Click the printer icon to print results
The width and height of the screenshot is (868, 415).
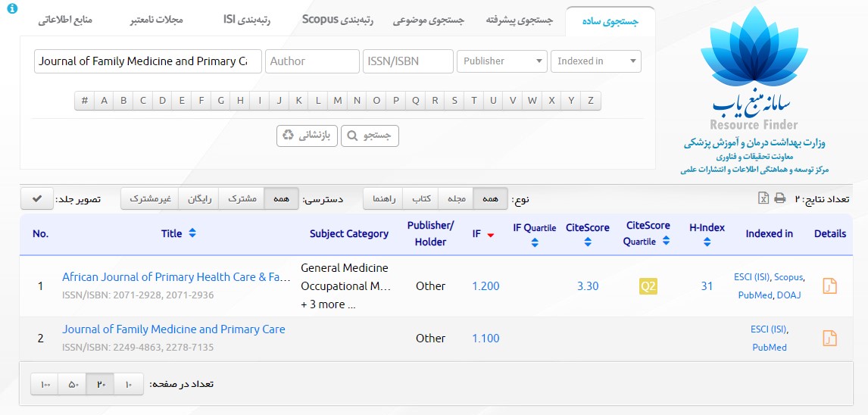point(779,198)
